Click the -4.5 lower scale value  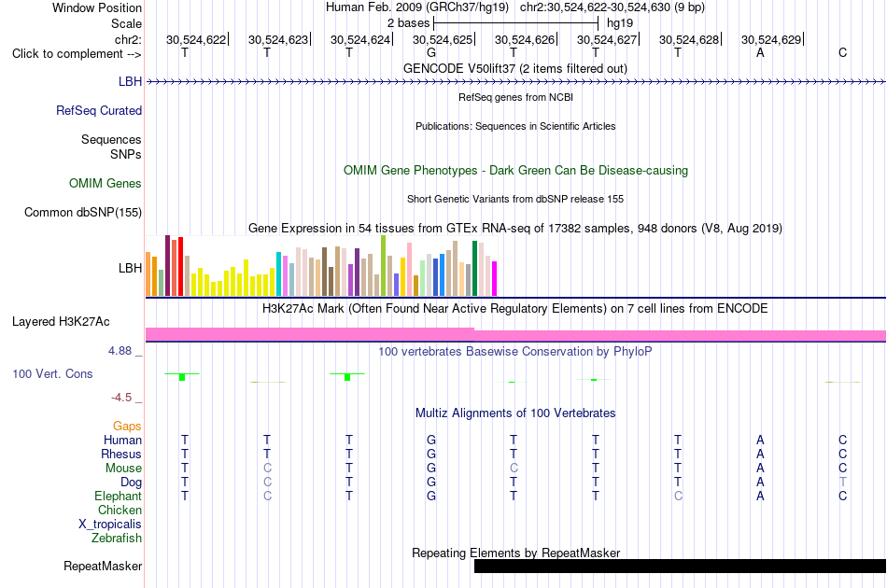click(121, 398)
